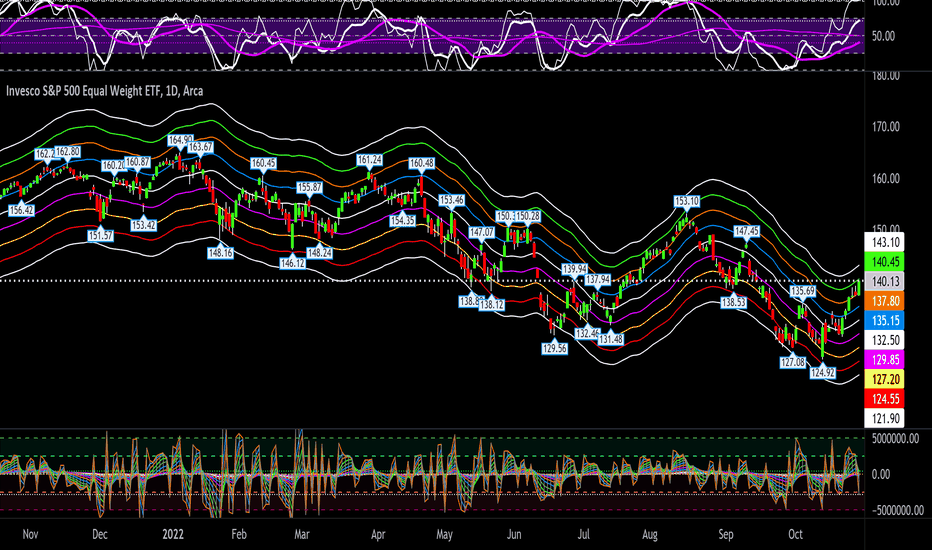
Task: Click the red 124.55 price axis label
Action: (x=884, y=399)
